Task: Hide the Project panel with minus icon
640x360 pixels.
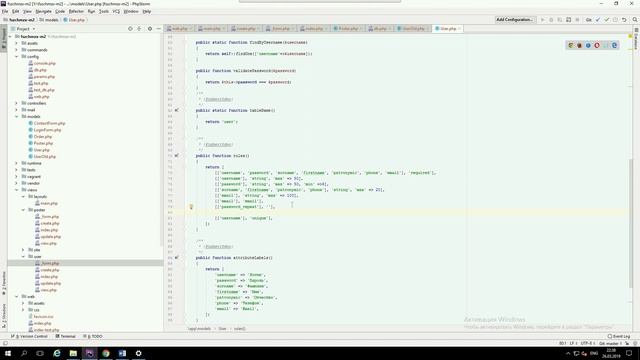Action: [x=159, y=29]
